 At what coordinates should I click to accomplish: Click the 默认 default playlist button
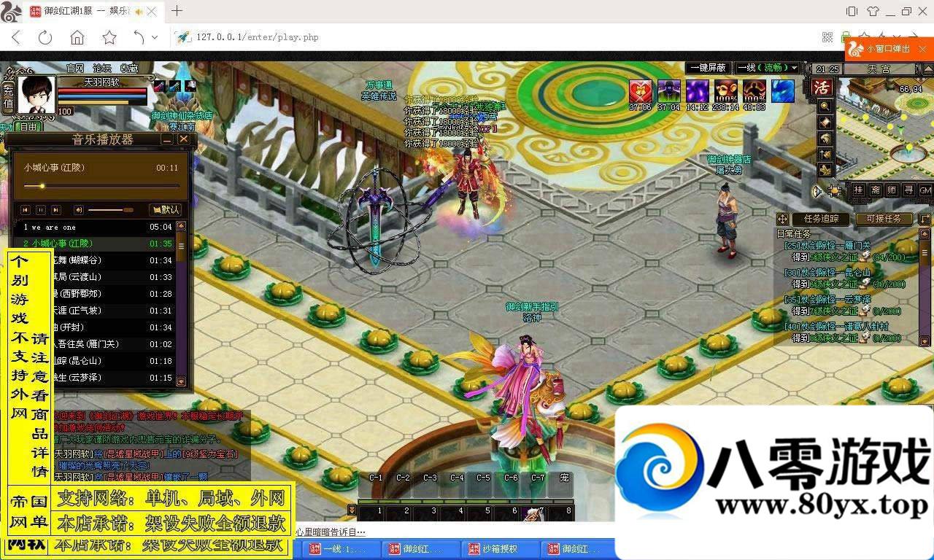[x=166, y=210]
